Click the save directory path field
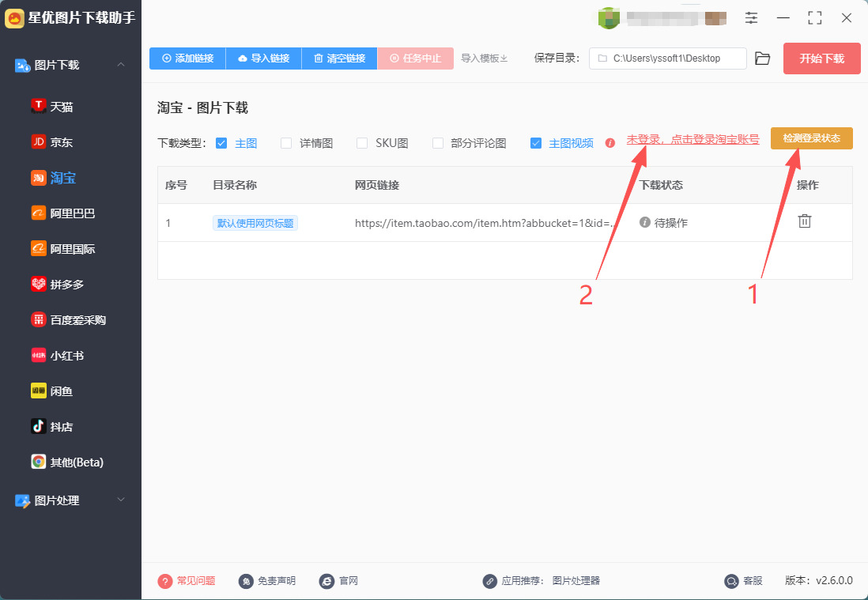This screenshot has height=600, width=868. point(668,58)
